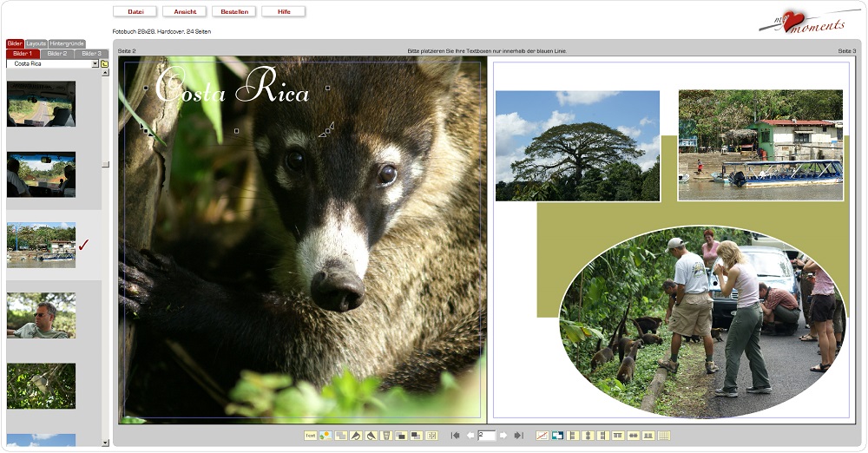Select the bus interior windshield thumbnail
The image size is (868, 453).
click(41, 174)
